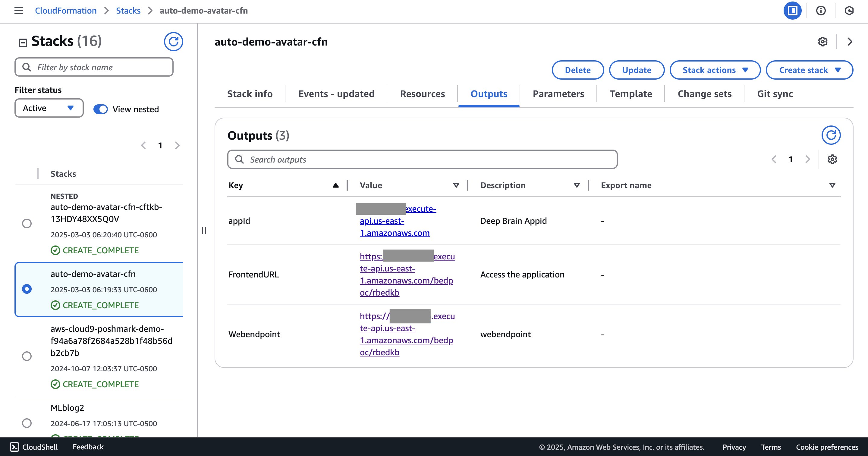Select MLblog2 stack radio button
The image size is (868, 456).
[27, 423]
